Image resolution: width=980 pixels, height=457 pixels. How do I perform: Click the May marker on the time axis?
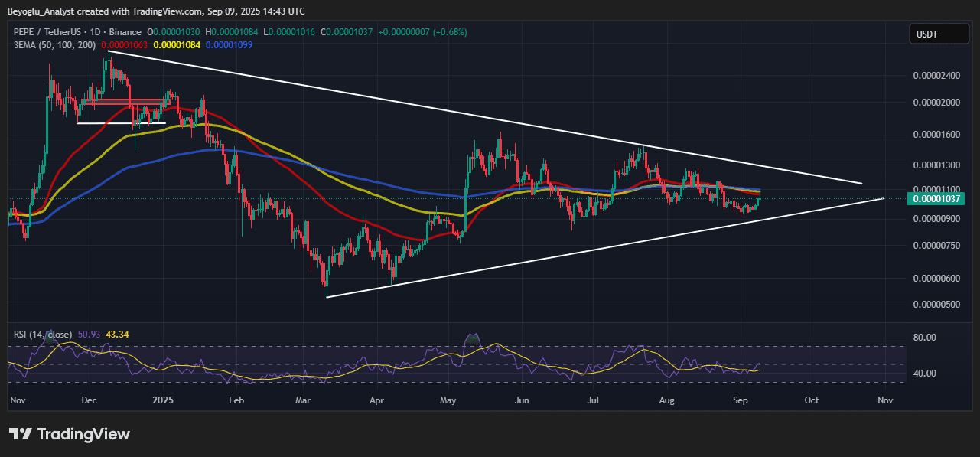click(x=449, y=400)
